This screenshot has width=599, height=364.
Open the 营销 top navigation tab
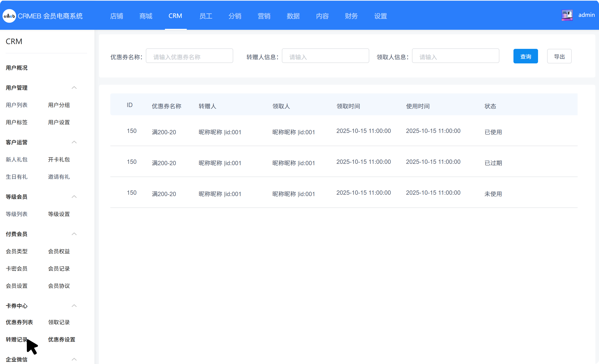264,16
